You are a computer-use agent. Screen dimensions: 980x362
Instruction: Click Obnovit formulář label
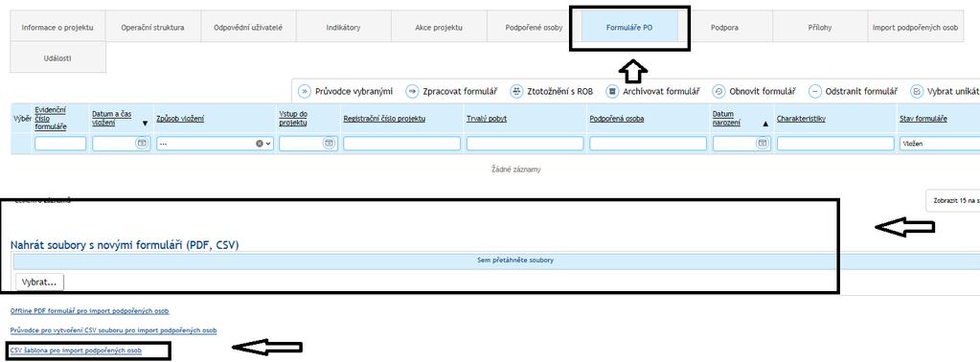click(x=763, y=91)
